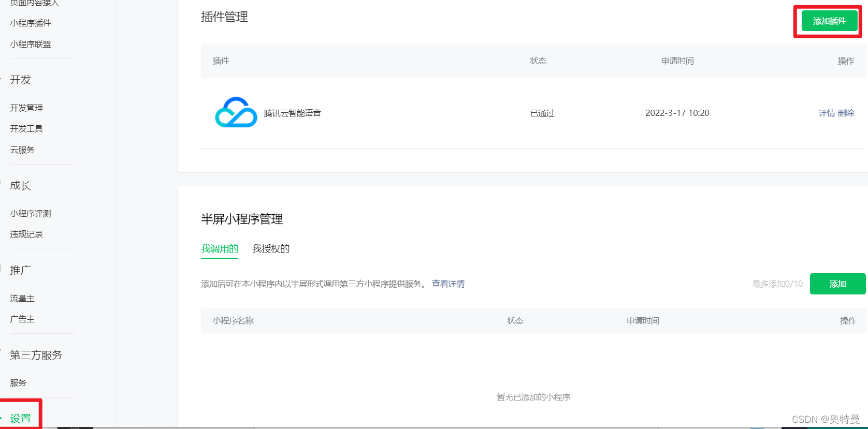Open 违规记录 in the sidebar
868x429 pixels.
tap(26, 234)
